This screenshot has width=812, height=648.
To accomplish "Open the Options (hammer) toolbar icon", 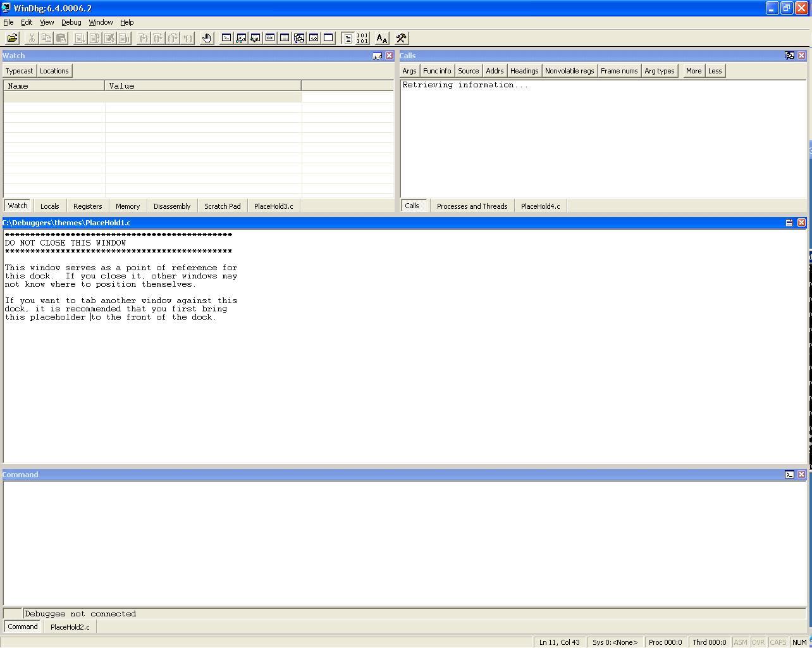I will click(401, 38).
